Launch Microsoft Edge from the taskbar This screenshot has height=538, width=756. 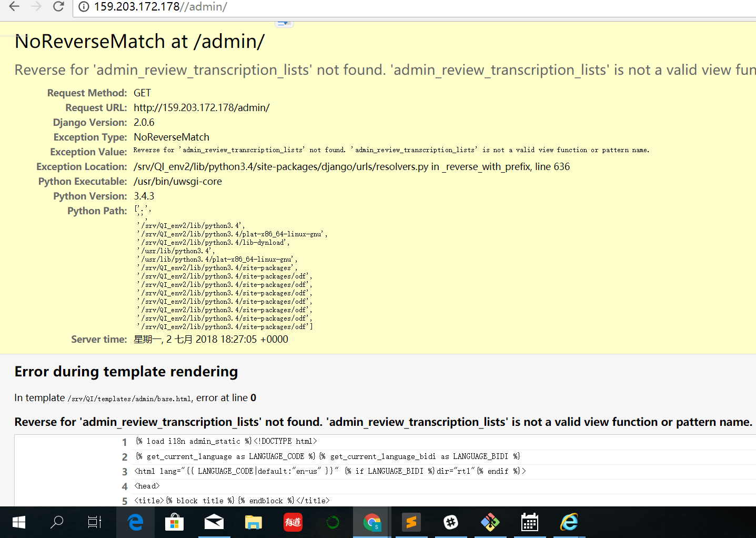(135, 522)
